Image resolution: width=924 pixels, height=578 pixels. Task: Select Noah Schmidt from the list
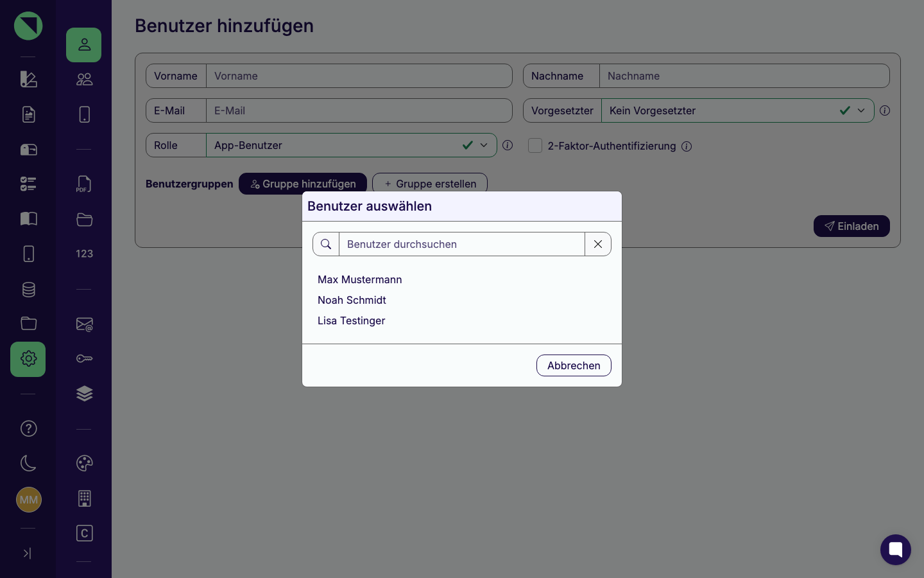click(x=352, y=300)
